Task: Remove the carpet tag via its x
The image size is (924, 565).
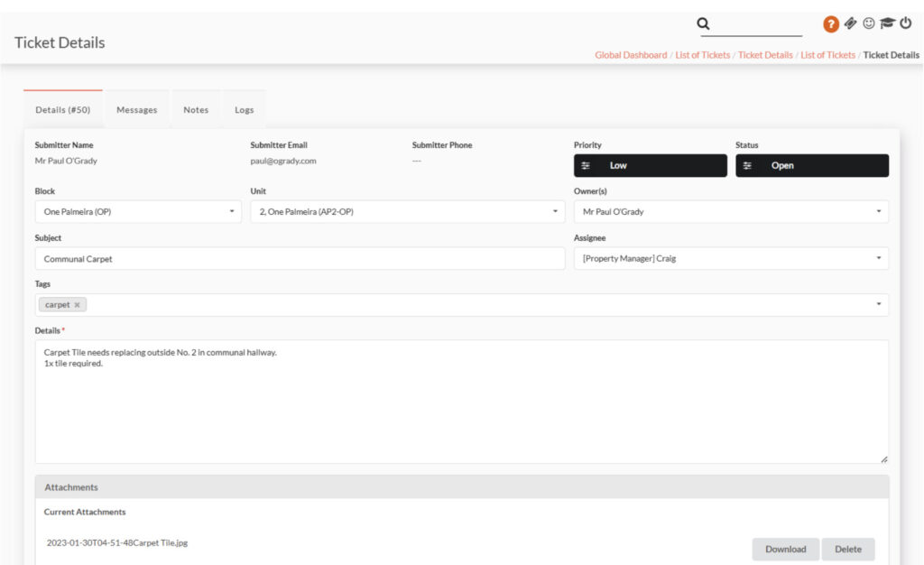Action: [x=78, y=305]
